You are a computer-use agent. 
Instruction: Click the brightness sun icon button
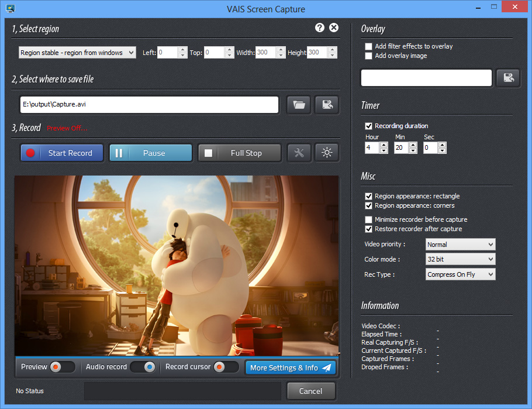(327, 153)
